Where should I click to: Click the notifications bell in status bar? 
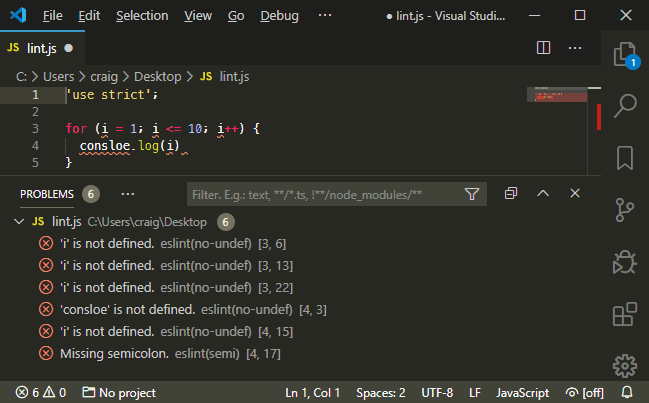(628, 391)
